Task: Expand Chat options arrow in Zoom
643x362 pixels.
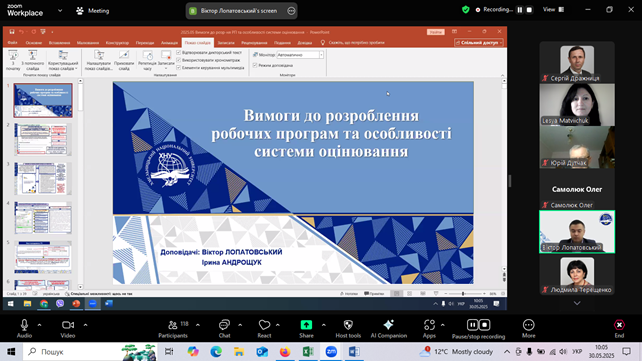Action: 240,325
